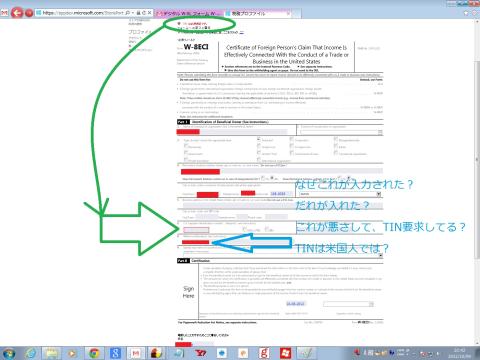Check the Government checkbox
The height and width of the screenshot is (360, 480).
[x=186, y=153]
